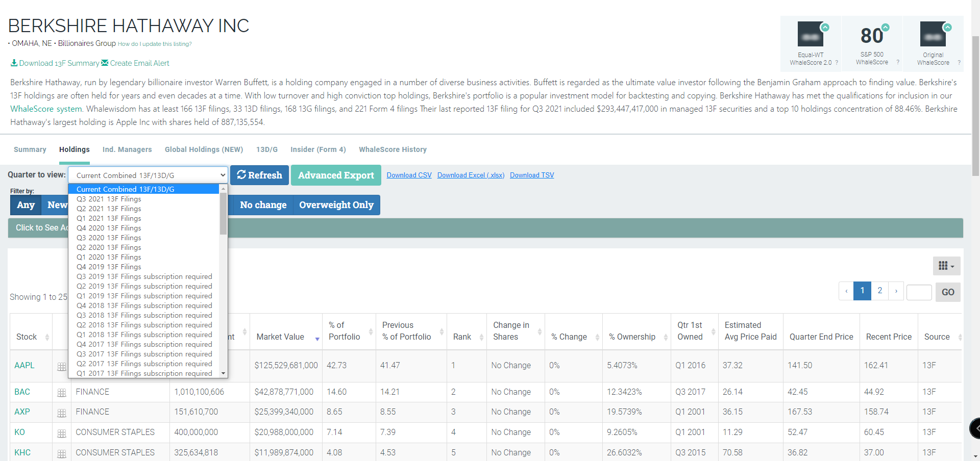Click the Download Excel (.xlsx) link
The image size is (980, 461).
471,175
